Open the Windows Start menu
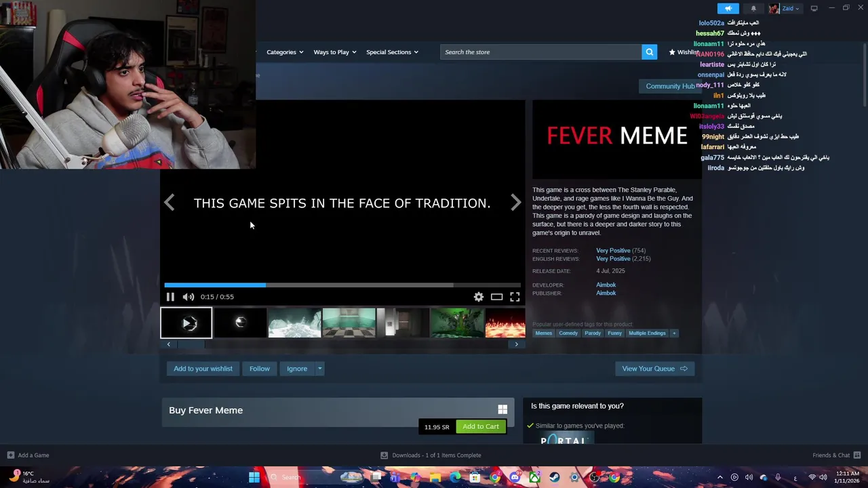Viewport: 868px width, 488px height. pos(254,477)
